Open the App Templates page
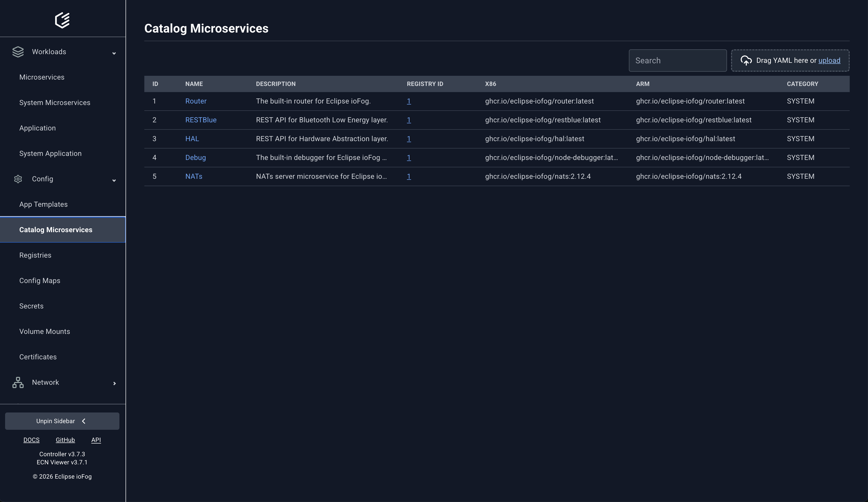This screenshot has height=502, width=868. tap(43, 204)
